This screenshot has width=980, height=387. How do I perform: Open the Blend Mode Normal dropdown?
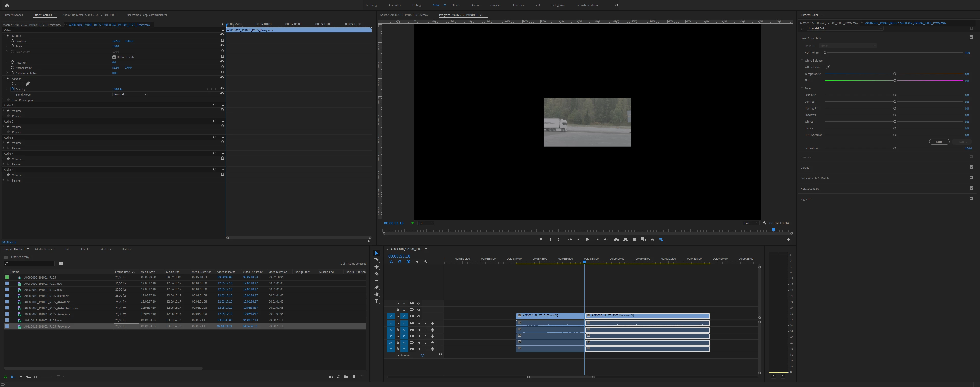[x=130, y=94]
